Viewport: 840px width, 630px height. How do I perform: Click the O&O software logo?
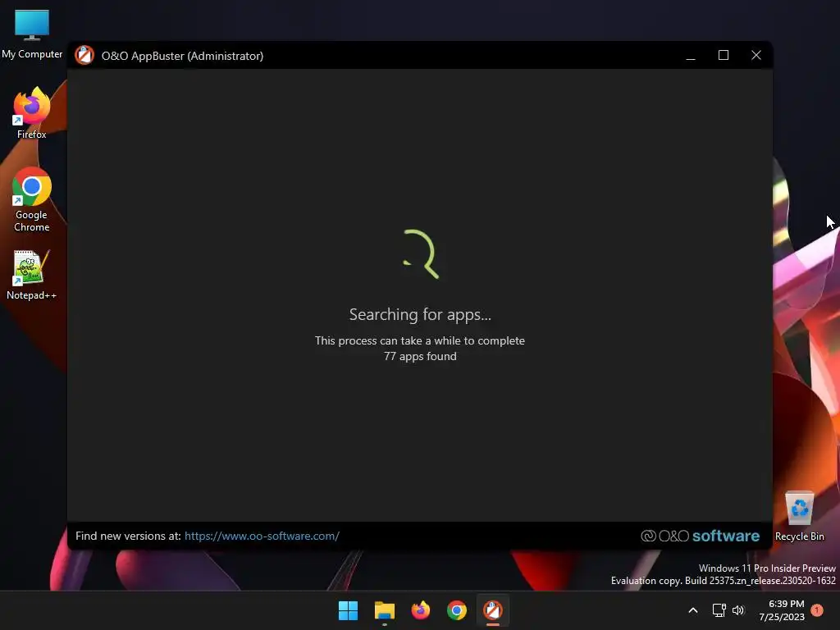[700, 536]
